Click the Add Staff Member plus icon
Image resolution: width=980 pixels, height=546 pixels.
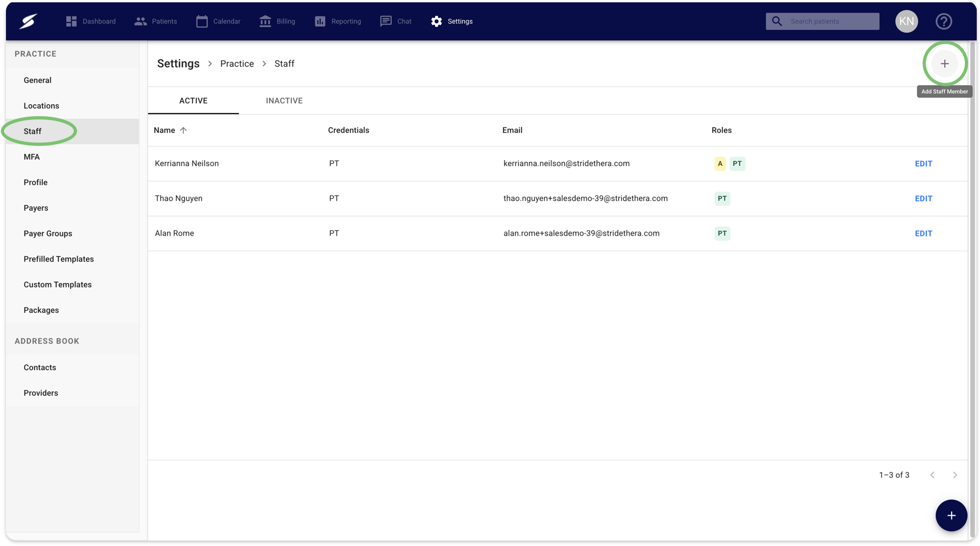pyautogui.click(x=945, y=64)
